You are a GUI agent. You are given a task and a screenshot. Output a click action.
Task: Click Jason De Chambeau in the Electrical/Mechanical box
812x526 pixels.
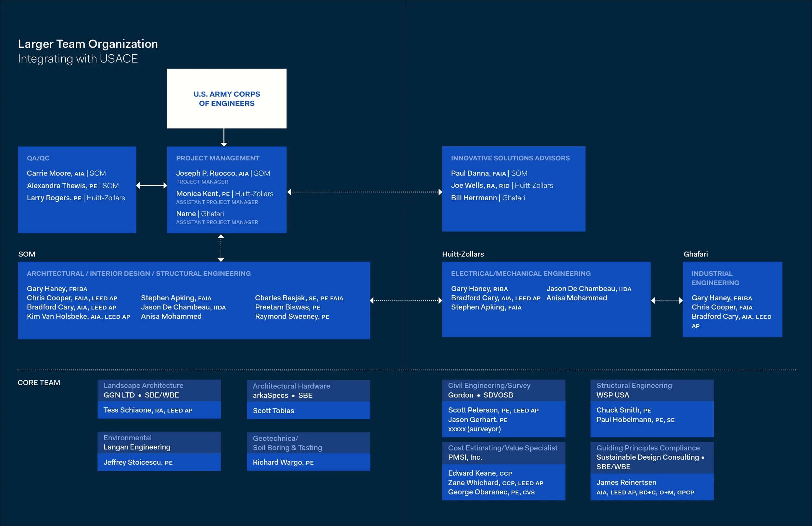589,289
